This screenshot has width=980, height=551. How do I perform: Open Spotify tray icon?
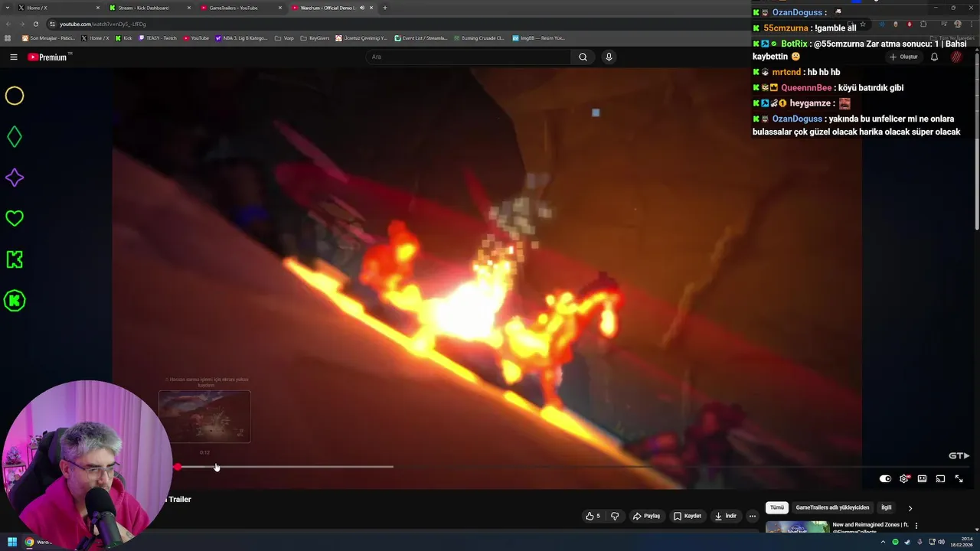pyautogui.click(x=895, y=542)
